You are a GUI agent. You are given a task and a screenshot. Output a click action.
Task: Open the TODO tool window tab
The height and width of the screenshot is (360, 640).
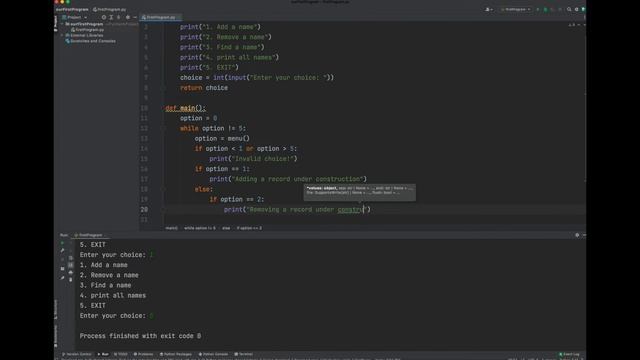pos(121,354)
